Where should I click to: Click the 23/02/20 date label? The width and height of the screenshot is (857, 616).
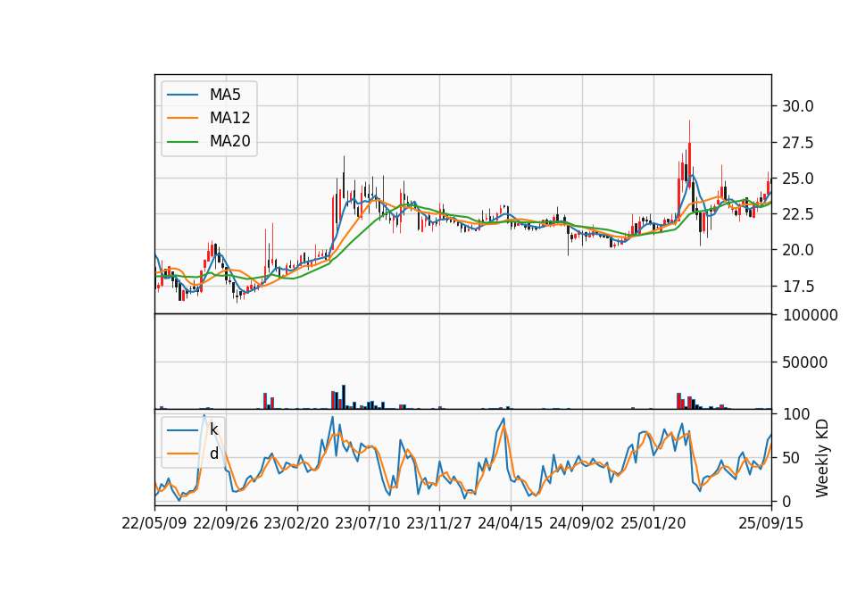(296, 524)
